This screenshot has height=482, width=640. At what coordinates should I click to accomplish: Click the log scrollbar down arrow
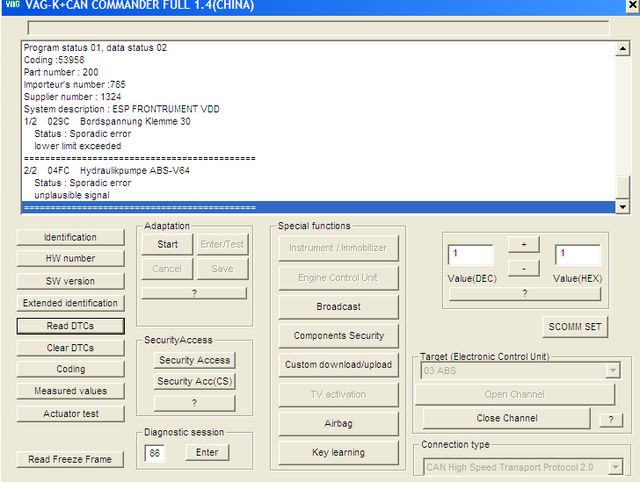pyautogui.click(x=622, y=207)
